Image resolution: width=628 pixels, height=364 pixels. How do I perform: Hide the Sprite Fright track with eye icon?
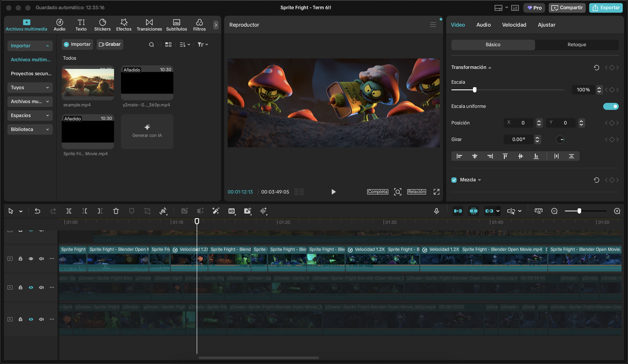coord(31,259)
